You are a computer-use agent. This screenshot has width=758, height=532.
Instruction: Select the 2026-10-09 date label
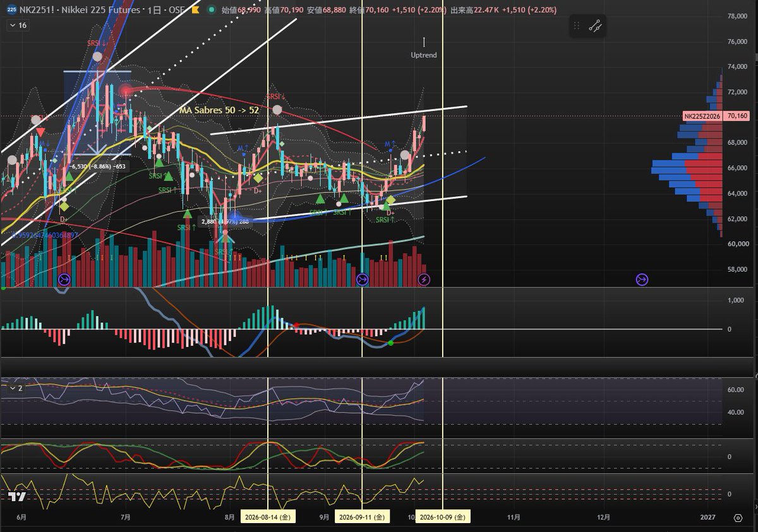[x=443, y=517]
